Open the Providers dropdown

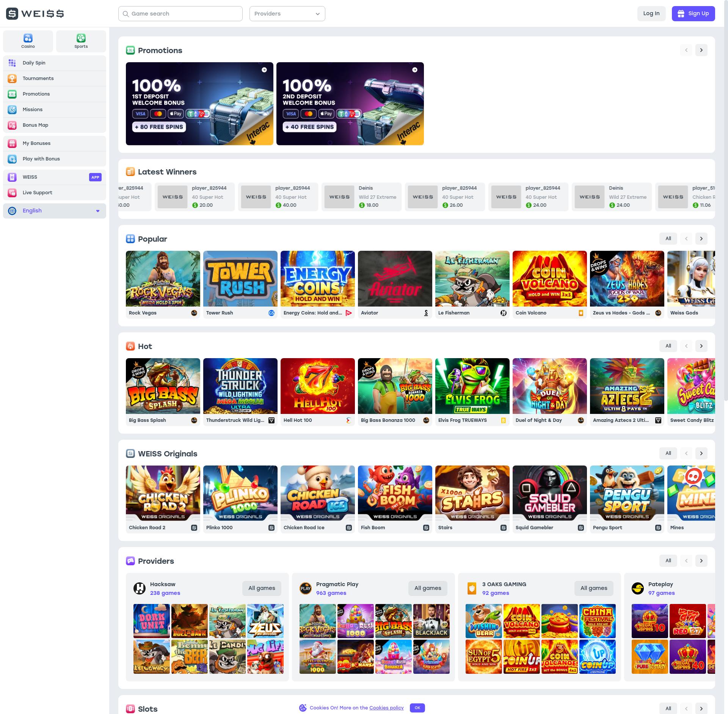point(287,13)
